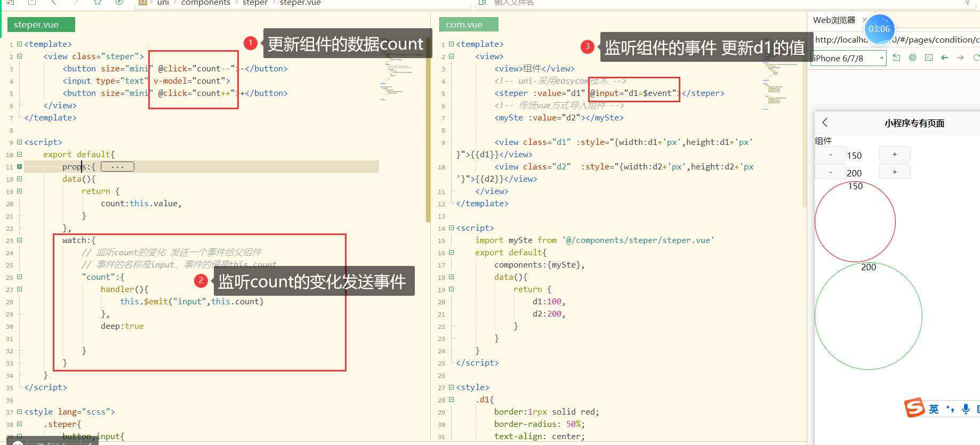Switch to the steper.vue editor tab
The height and width of the screenshot is (445, 980).
[x=41, y=25]
